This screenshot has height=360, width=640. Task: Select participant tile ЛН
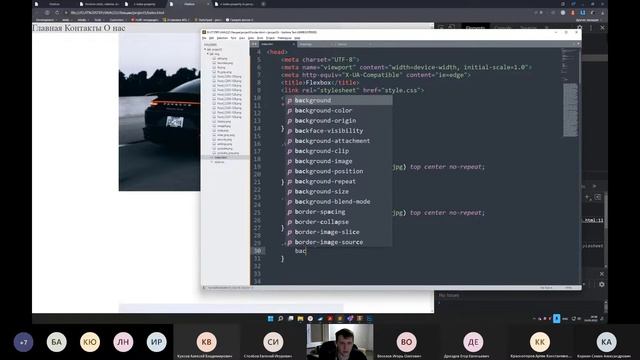pyautogui.click(x=123, y=342)
